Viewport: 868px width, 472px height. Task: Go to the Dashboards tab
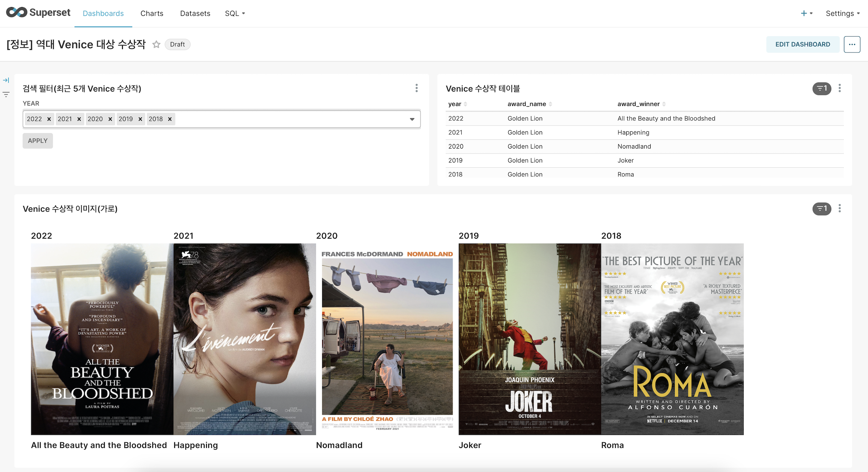point(103,14)
